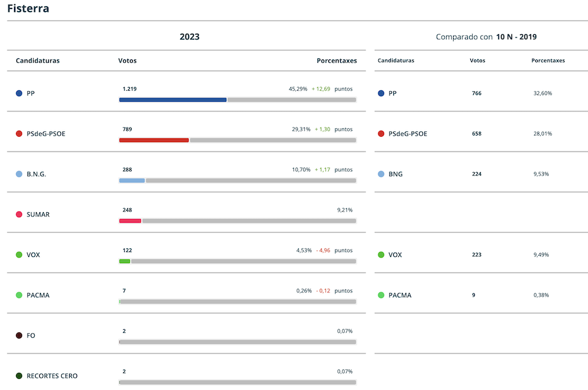Screen dimensions: 588x390
Task: Click the 2023 heading
Action: (x=189, y=37)
